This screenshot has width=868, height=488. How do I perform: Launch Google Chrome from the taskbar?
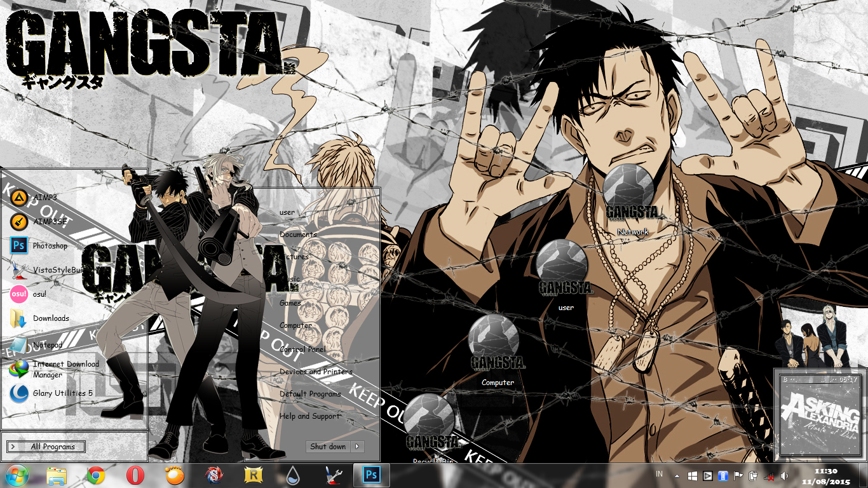coord(96,475)
